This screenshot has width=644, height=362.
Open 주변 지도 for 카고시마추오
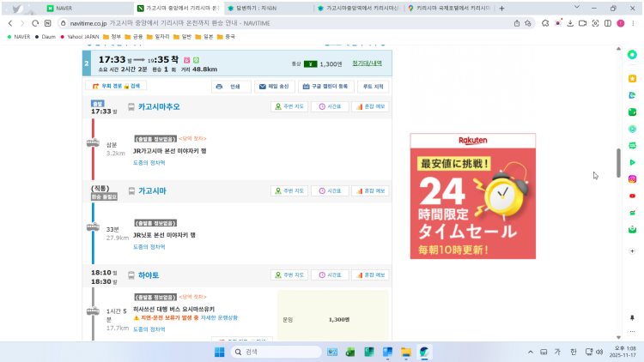tap(289, 107)
